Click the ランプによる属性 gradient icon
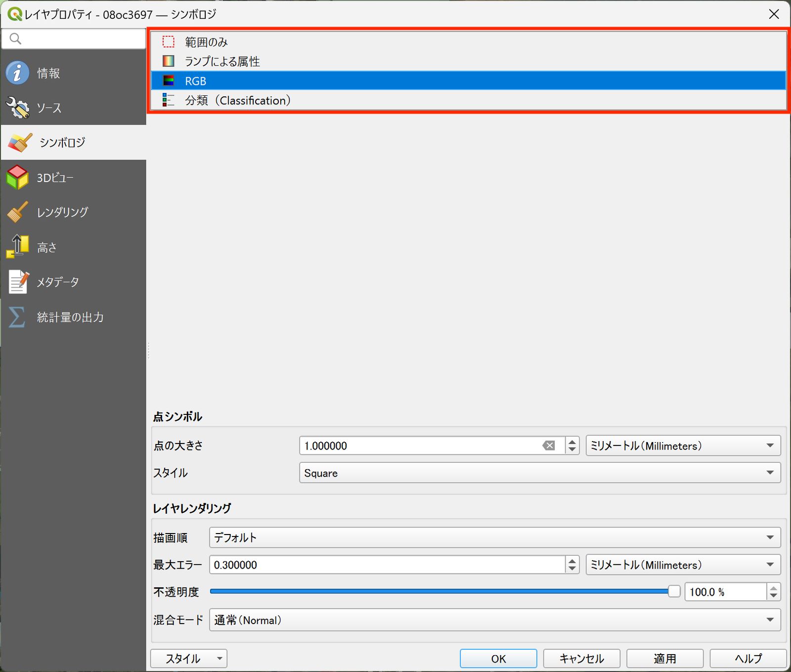 (x=169, y=61)
